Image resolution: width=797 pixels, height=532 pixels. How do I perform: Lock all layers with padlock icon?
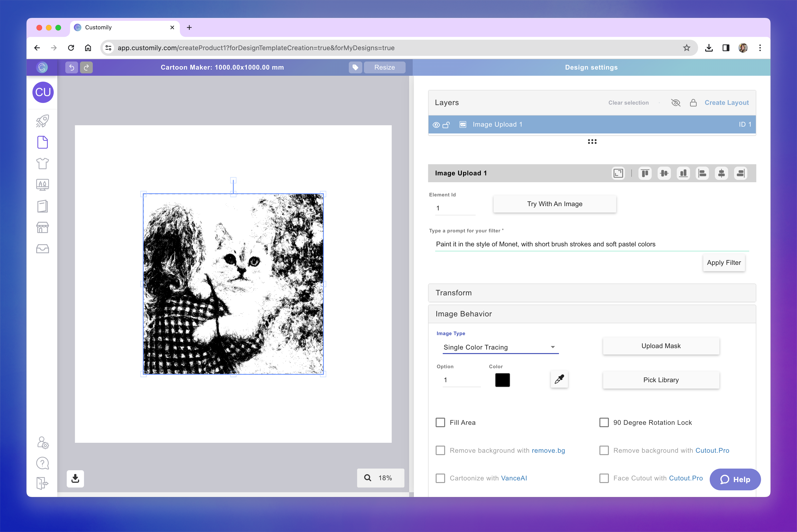[693, 102]
